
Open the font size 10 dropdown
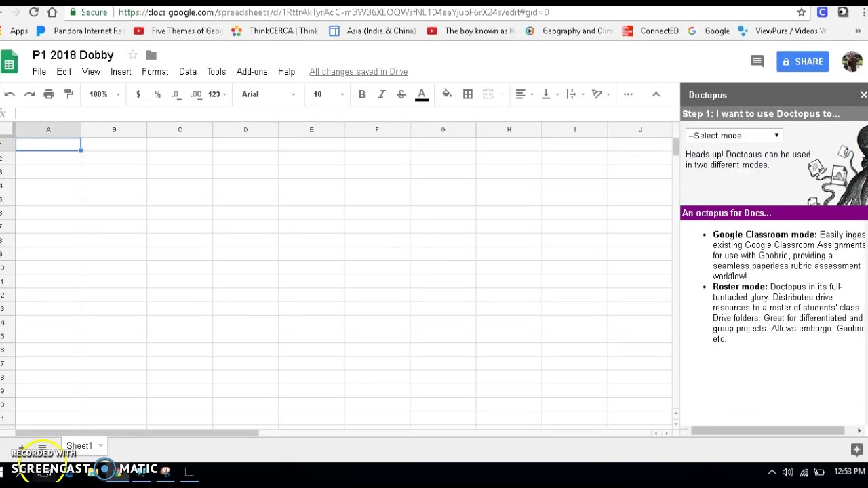pos(328,94)
